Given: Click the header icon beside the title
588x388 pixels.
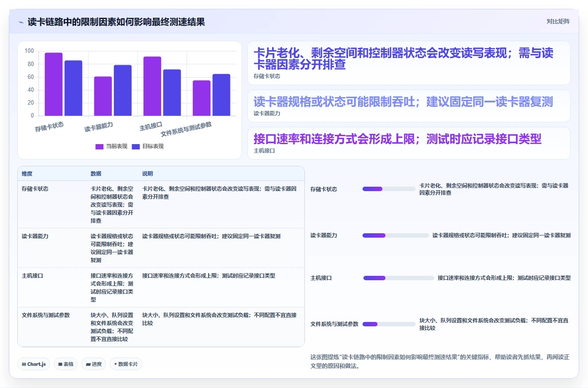Looking at the screenshot, I should pos(21,22).
